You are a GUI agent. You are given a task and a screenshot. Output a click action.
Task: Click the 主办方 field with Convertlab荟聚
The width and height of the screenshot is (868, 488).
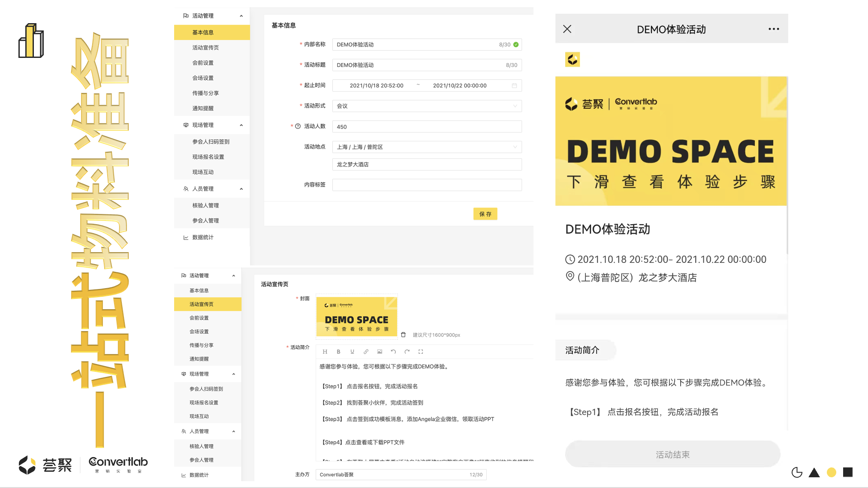401,475
